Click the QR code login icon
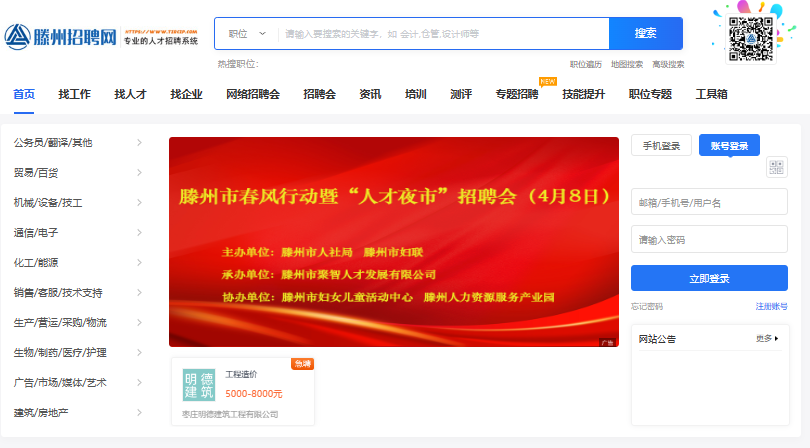The height and width of the screenshot is (448, 810). pos(776,167)
